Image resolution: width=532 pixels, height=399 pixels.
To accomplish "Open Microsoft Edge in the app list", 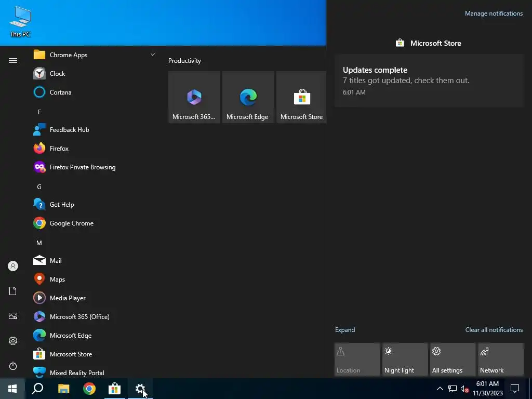I will [x=95, y=335].
